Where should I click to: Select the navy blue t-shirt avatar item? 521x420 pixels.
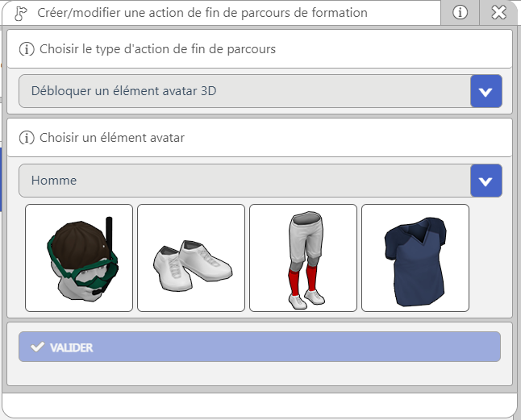coord(415,258)
